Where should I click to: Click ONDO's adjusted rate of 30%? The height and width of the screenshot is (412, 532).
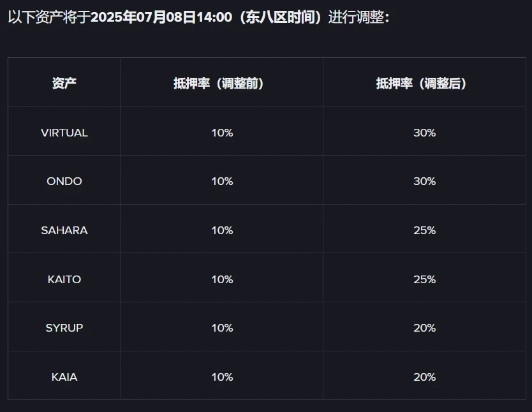pos(424,181)
